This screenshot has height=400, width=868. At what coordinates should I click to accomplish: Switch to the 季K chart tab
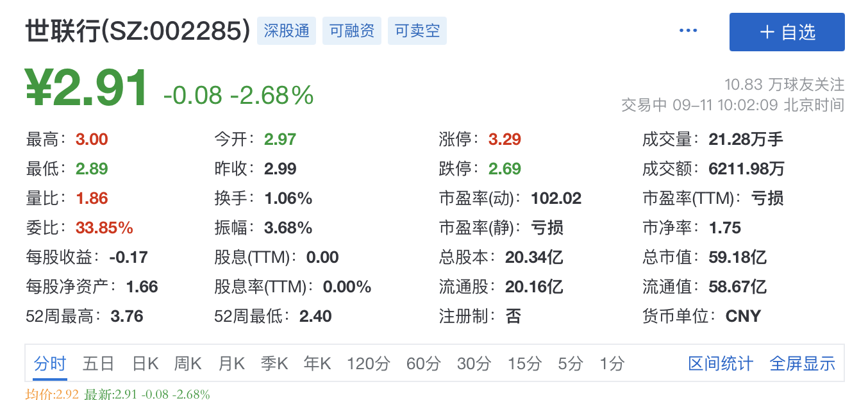[274, 364]
